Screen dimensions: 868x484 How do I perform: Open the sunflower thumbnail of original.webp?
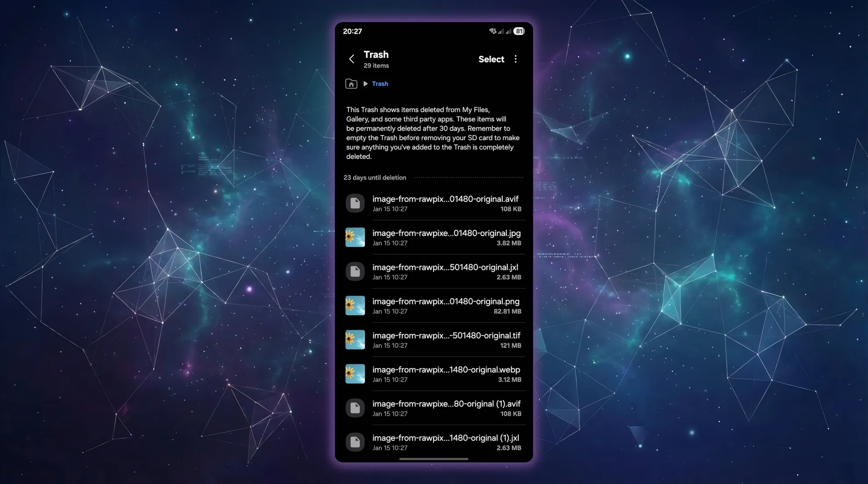point(355,374)
